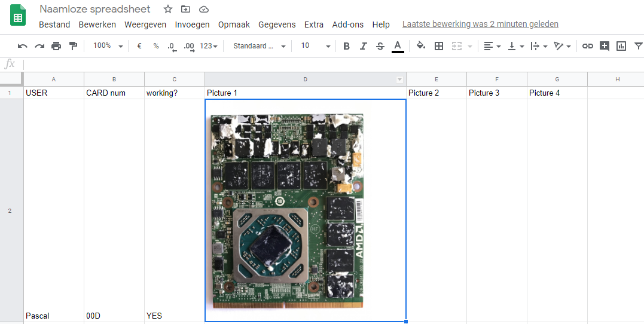Click the borders grid icon
Screen dimensions: 644x324
click(438, 46)
